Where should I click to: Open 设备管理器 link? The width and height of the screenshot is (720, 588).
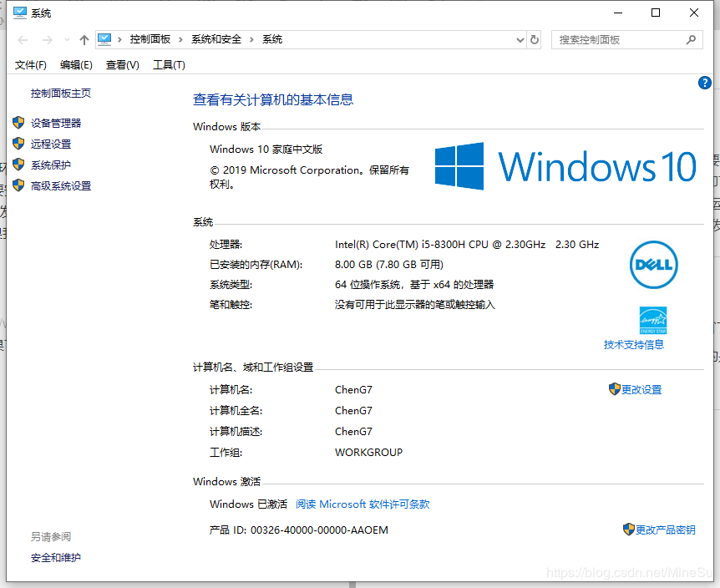[x=56, y=123]
